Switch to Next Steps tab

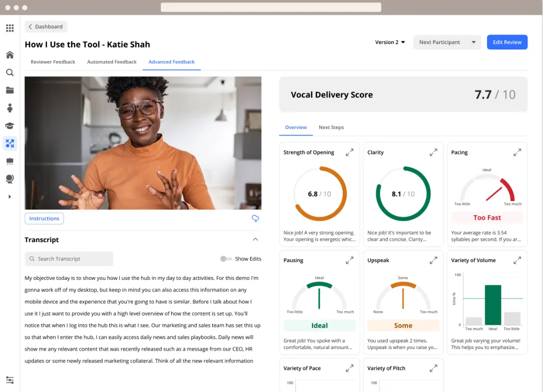[331, 127]
